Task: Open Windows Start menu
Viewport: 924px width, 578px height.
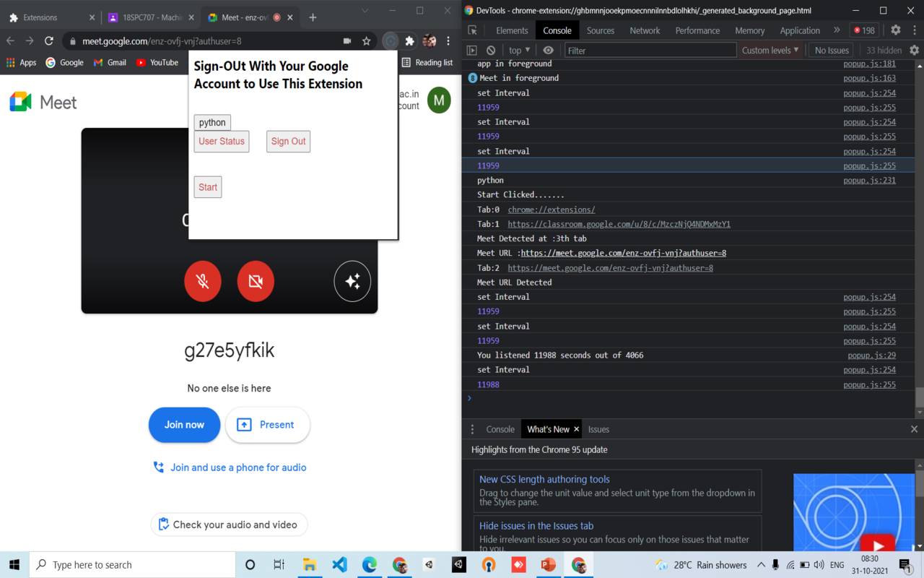Action: point(14,565)
